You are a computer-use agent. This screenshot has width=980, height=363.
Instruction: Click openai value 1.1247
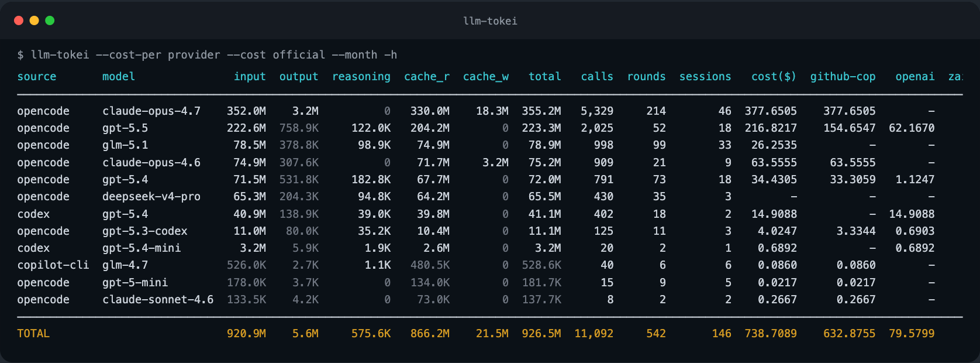pos(915,180)
